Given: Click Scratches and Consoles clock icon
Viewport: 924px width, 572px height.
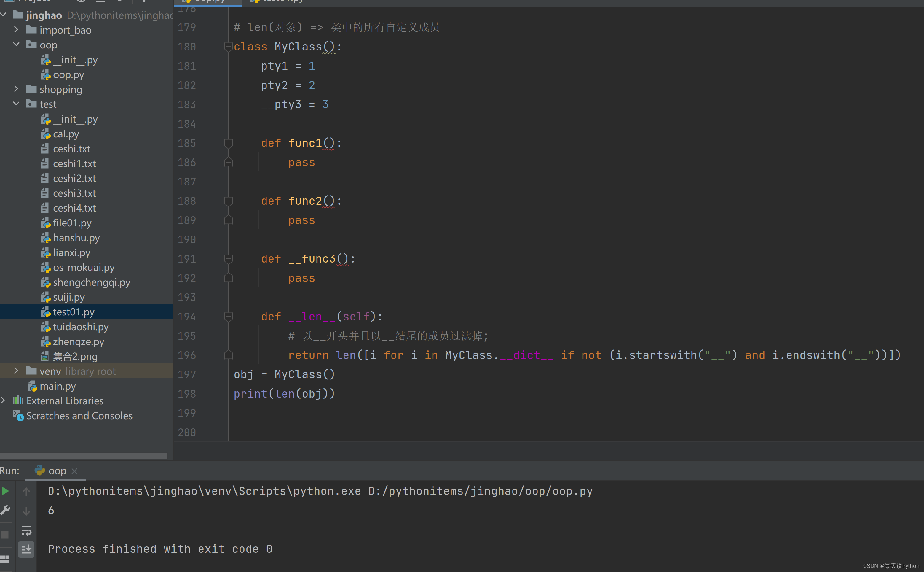Looking at the screenshot, I should click(18, 415).
